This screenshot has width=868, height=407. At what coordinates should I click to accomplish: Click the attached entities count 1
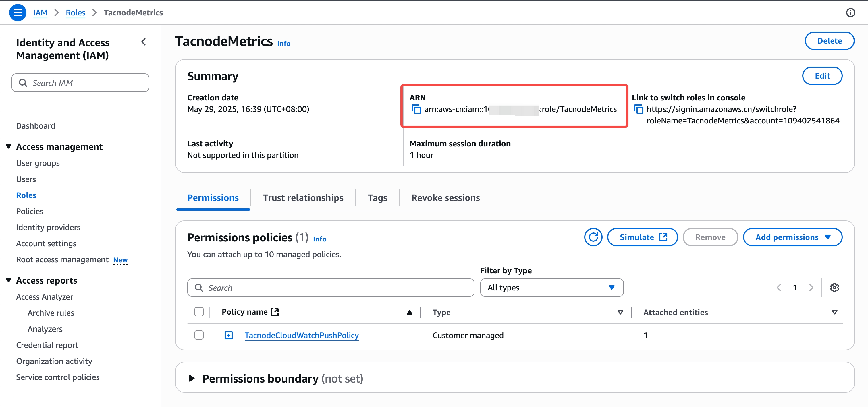[x=645, y=335]
